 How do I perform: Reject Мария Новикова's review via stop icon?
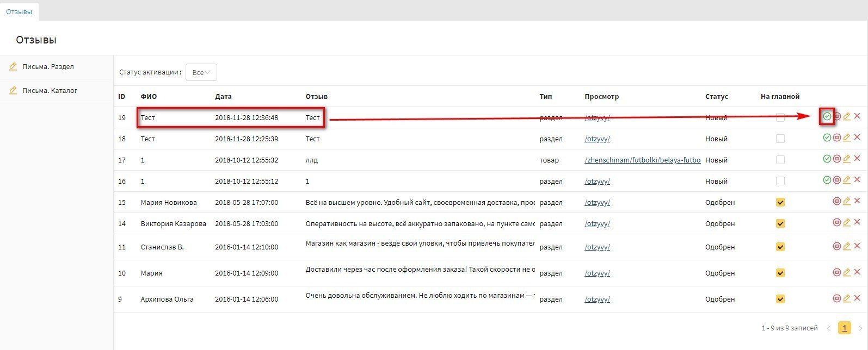837,201
